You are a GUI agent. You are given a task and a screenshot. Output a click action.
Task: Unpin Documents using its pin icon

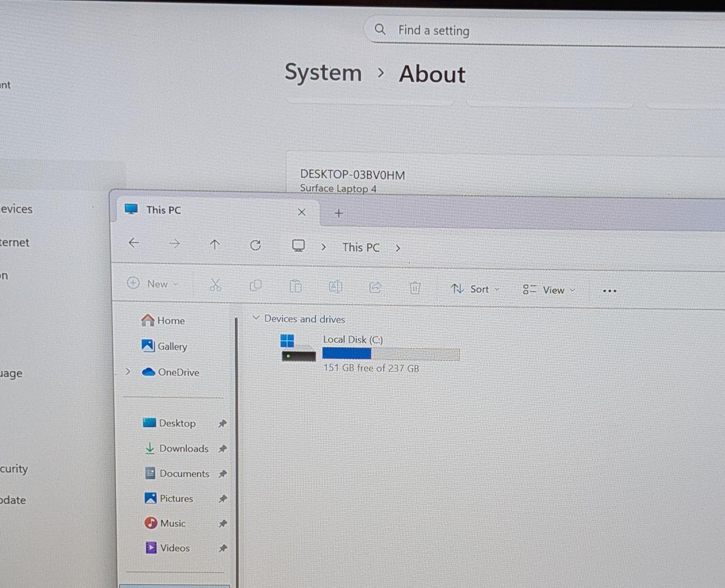tap(223, 474)
